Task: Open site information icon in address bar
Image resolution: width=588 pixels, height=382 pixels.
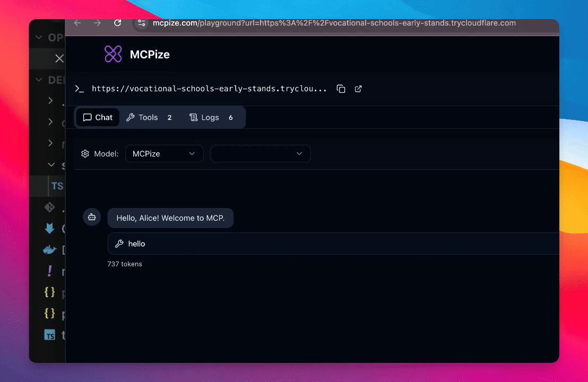Action: pos(142,23)
